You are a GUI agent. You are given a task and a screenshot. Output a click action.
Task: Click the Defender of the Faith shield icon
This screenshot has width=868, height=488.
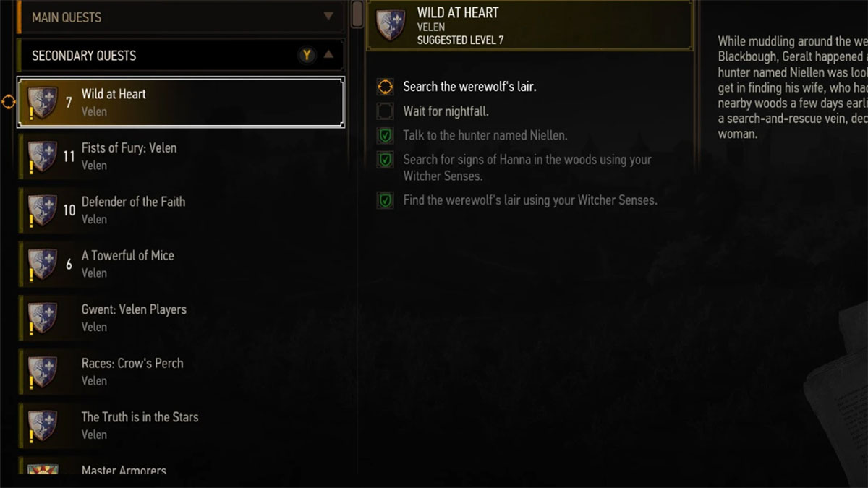pyautogui.click(x=42, y=210)
